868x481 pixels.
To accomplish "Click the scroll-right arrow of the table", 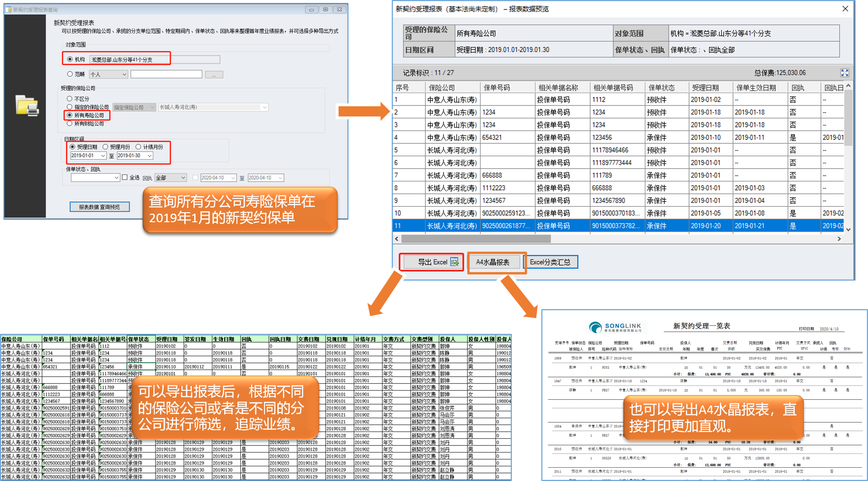I will [839, 239].
